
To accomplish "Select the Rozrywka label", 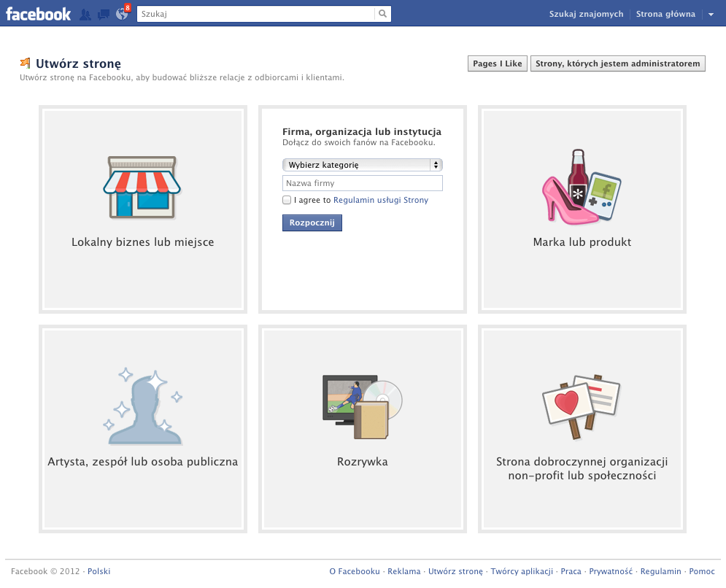I will coord(363,462).
